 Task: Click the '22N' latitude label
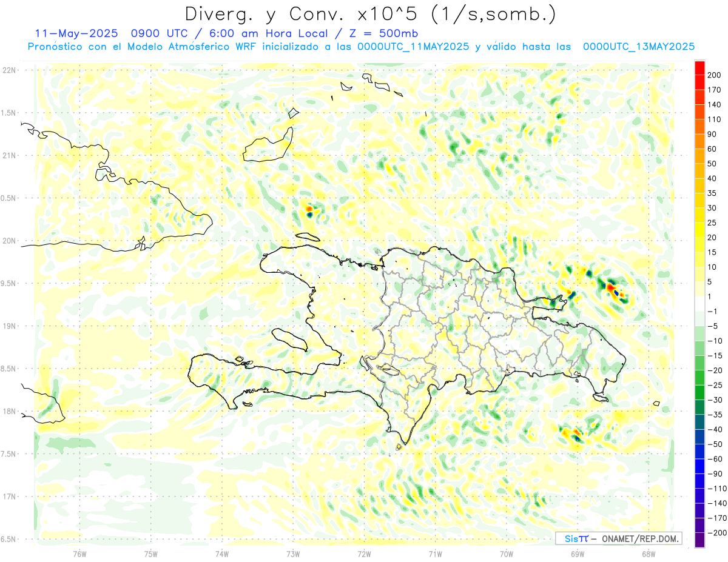(10, 70)
